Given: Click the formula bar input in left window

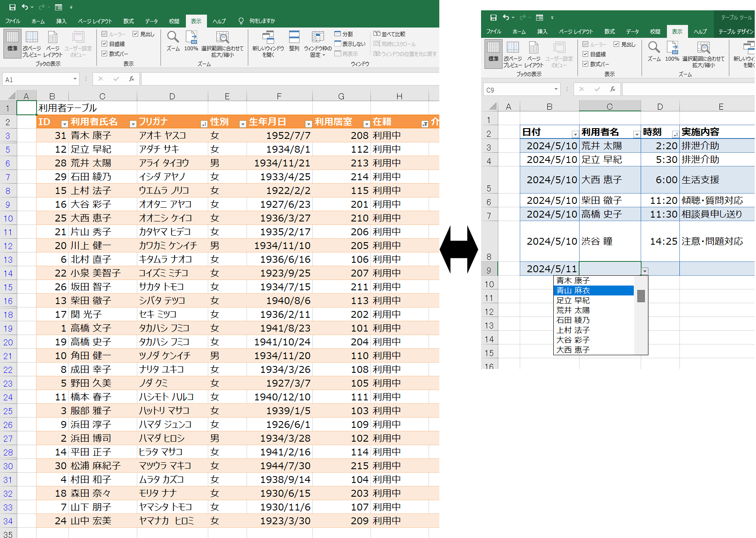Looking at the screenshot, I should pyautogui.click(x=288, y=79).
